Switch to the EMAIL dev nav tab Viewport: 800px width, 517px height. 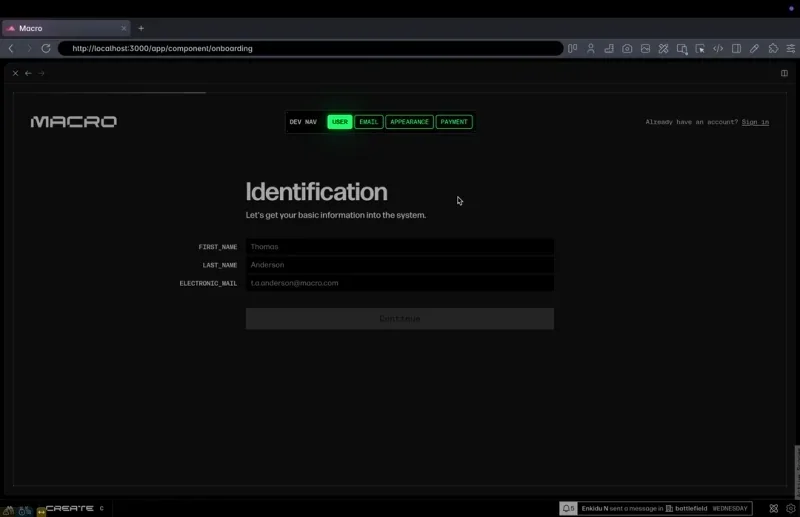click(x=369, y=122)
